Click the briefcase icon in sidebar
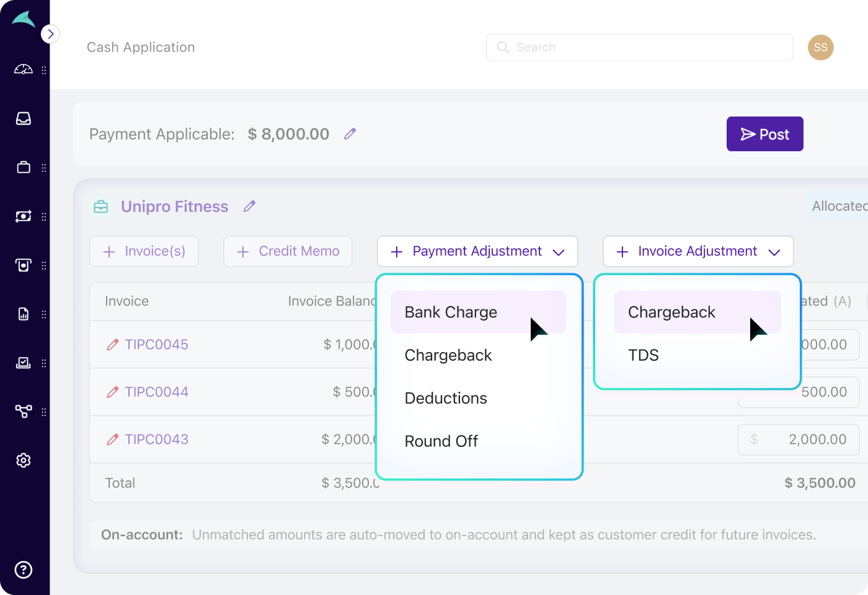This screenshot has height=595, width=868. pyautogui.click(x=24, y=167)
